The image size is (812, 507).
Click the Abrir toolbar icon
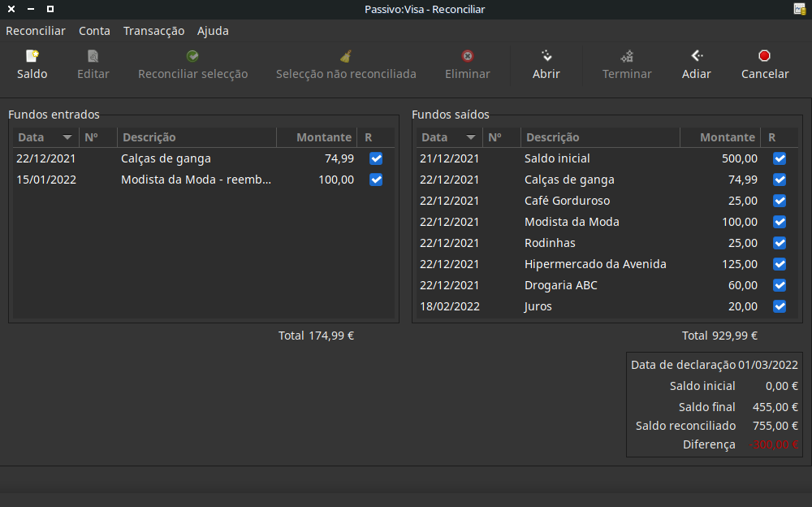(x=546, y=57)
